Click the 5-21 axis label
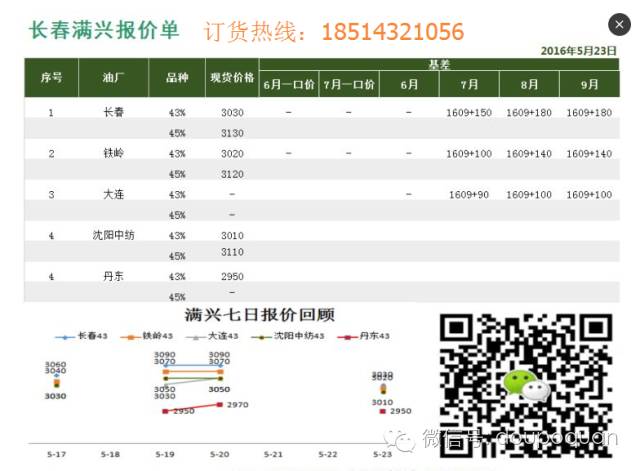 pyautogui.click(x=273, y=454)
